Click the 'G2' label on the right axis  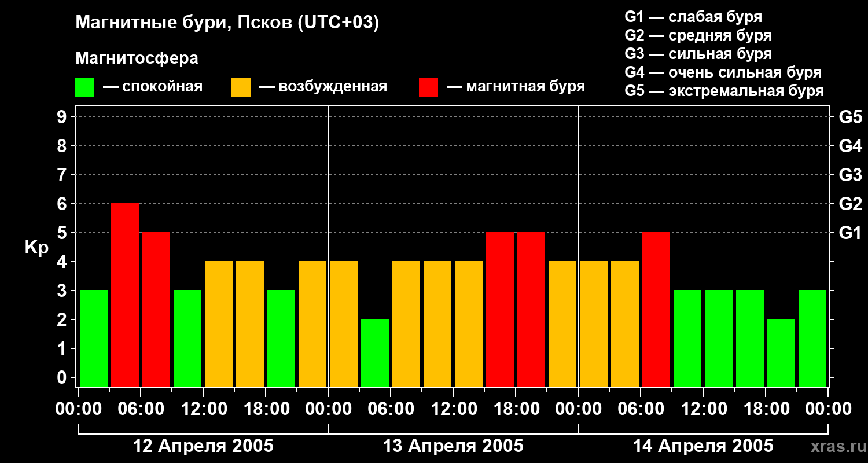coord(850,204)
